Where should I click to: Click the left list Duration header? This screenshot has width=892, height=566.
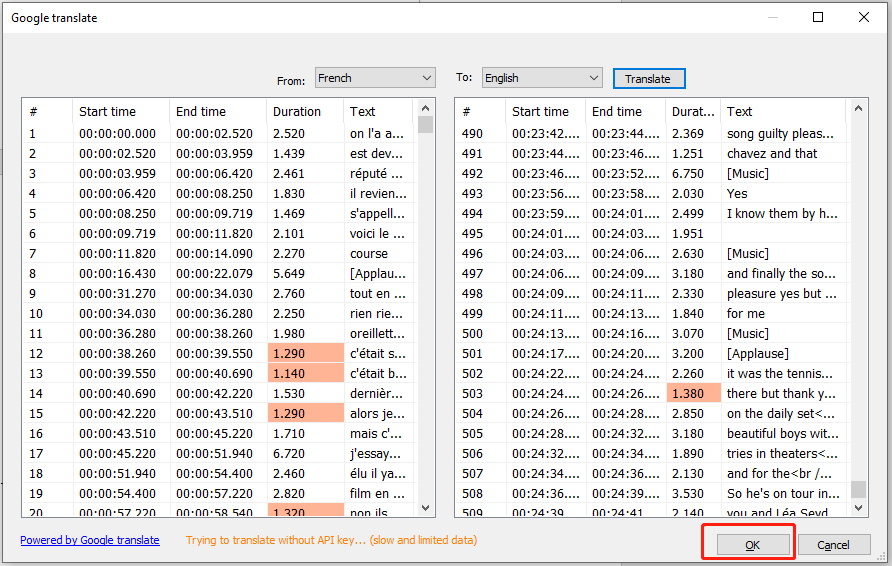tap(305, 111)
